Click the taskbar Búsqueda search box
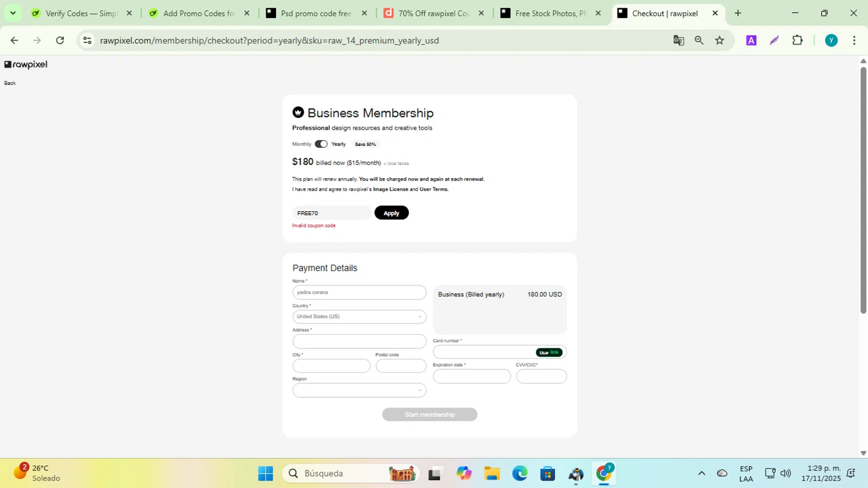 click(351, 474)
